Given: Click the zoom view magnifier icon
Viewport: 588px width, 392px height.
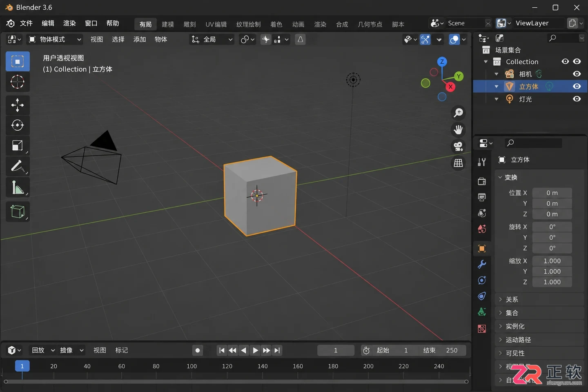Looking at the screenshot, I should point(458,113).
